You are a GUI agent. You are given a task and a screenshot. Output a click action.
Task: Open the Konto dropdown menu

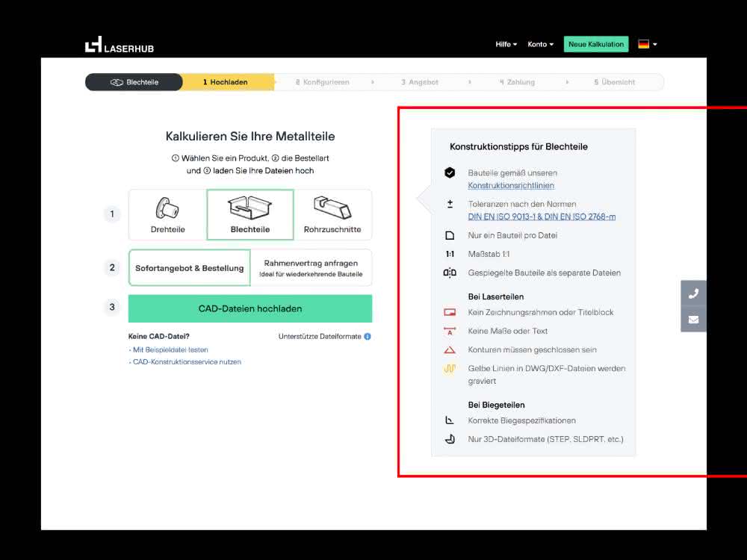(x=540, y=44)
